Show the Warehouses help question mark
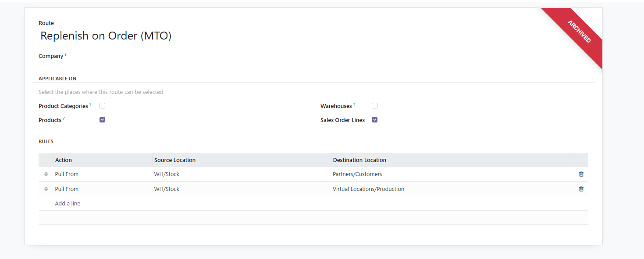The height and width of the screenshot is (259, 644). [354, 104]
